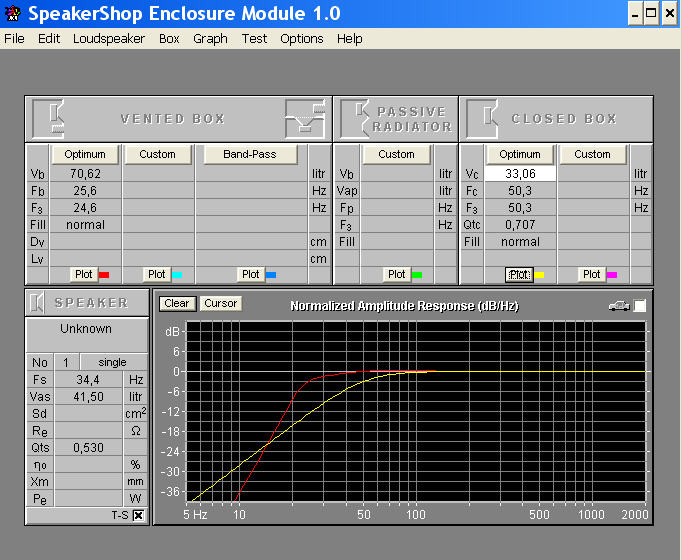Open the Loudspeaker menu
The width and height of the screenshot is (682, 560).
click(109, 39)
